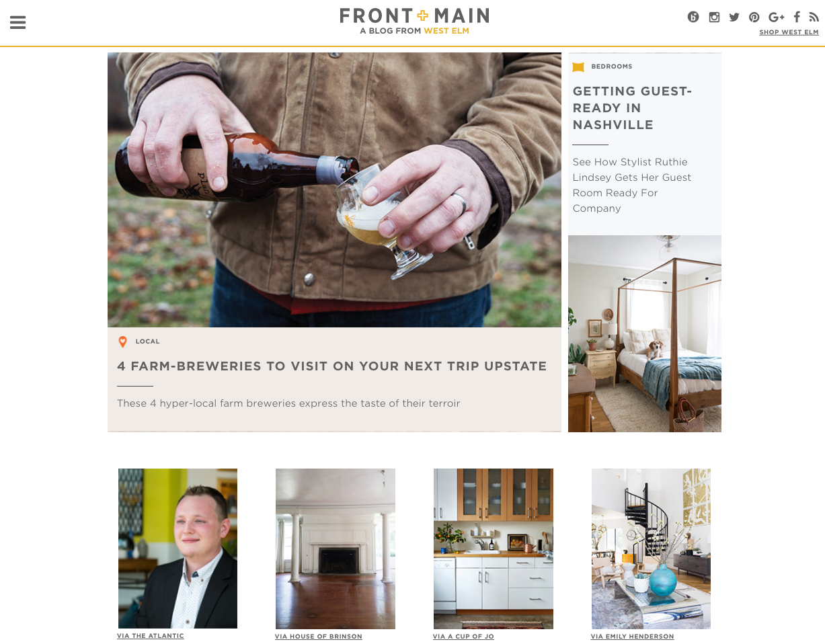The height and width of the screenshot is (644, 825).
Task: Follow the Via House of Brinson link
Action: coord(319,637)
